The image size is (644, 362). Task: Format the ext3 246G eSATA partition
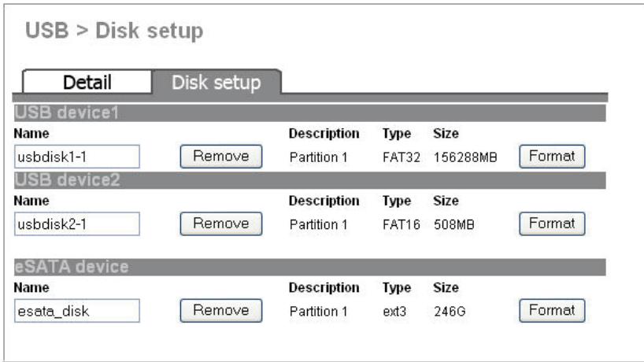552,310
